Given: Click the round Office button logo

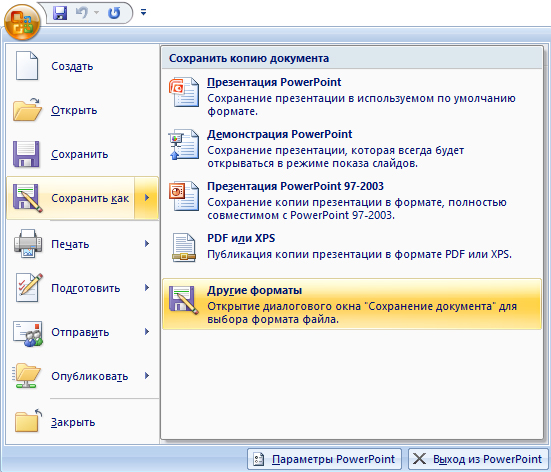Looking at the screenshot, I should click(22, 22).
